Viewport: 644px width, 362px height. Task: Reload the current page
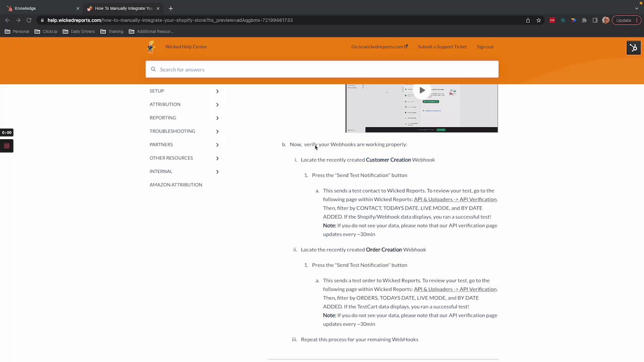click(x=29, y=20)
